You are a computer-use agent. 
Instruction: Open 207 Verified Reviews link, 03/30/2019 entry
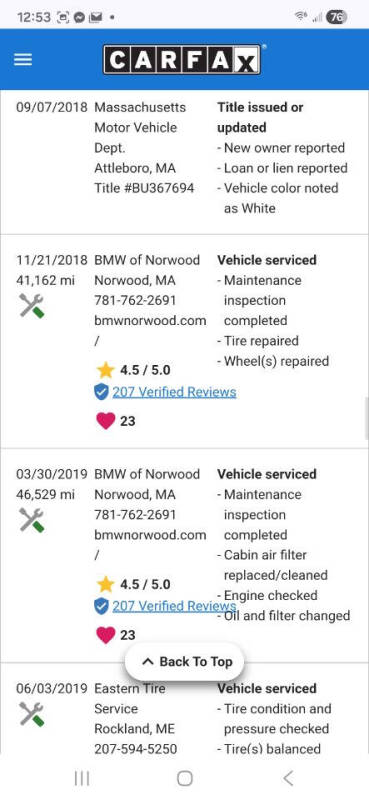point(174,606)
